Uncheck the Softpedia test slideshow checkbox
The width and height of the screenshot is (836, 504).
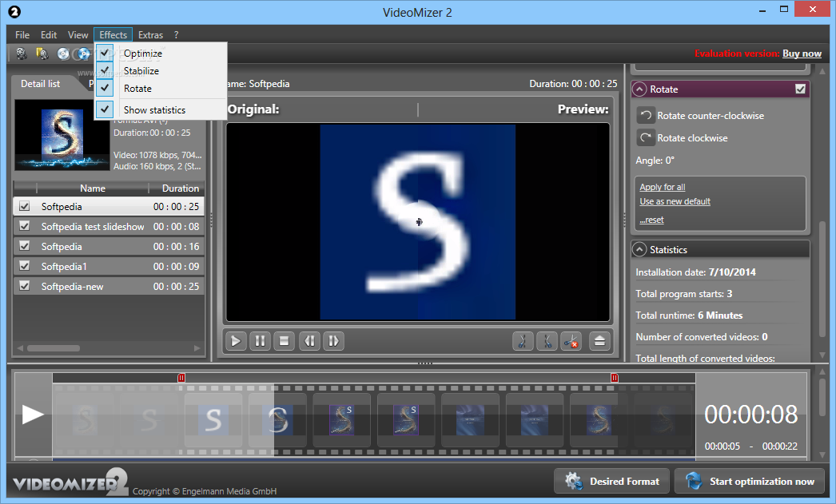[x=25, y=226]
